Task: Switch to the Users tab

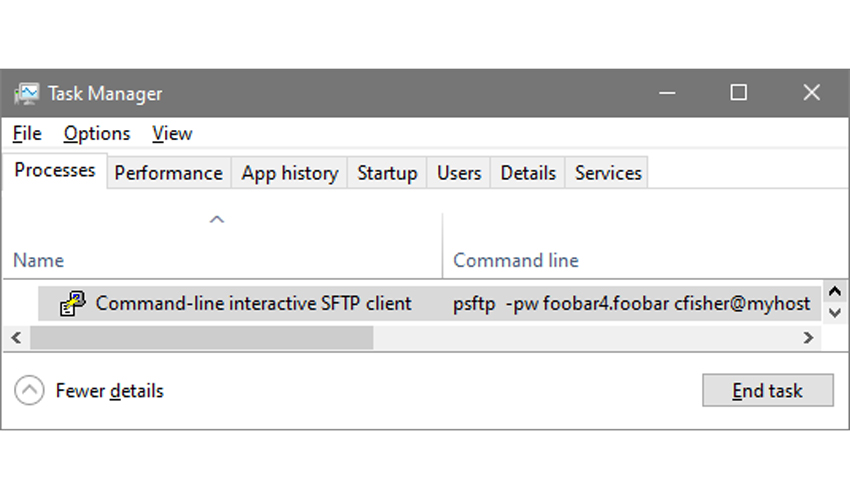Action: click(x=459, y=173)
